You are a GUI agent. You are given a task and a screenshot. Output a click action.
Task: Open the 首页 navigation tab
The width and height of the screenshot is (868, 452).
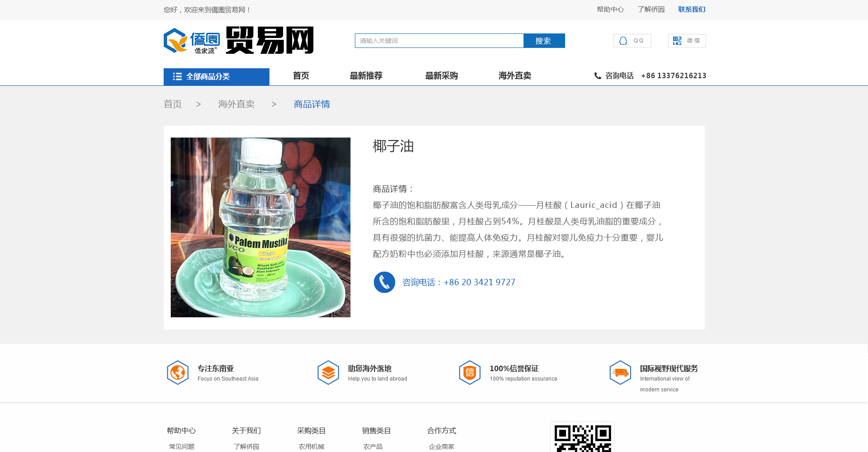(301, 76)
